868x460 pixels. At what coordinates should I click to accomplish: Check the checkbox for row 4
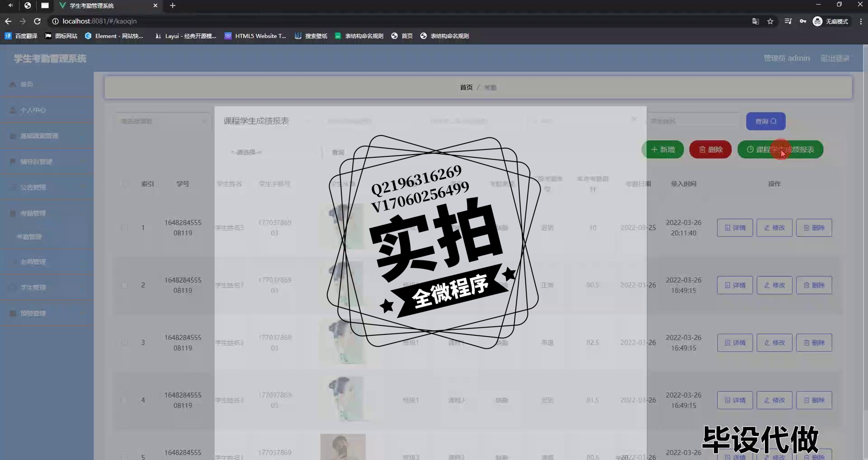(125, 400)
